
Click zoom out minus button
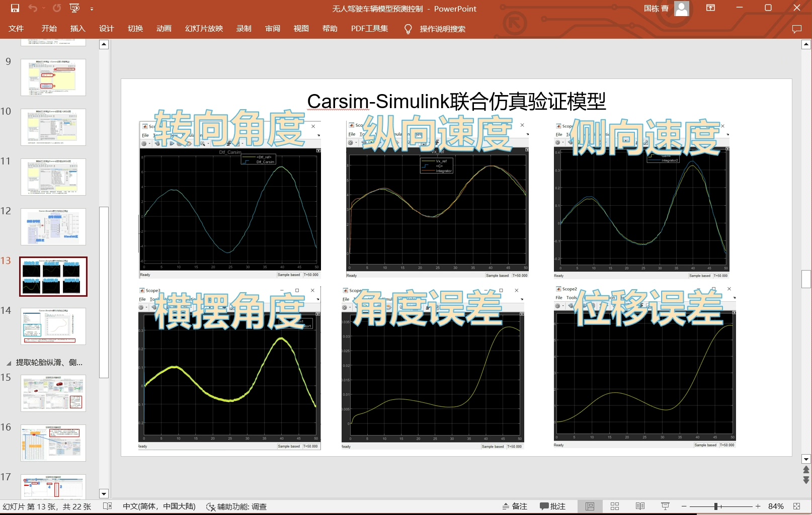(684, 506)
